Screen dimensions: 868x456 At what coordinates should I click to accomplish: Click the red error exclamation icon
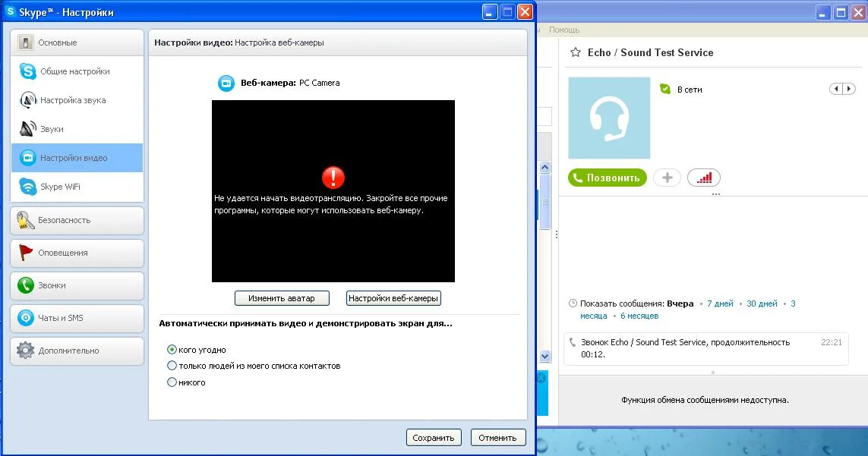(333, 178)
